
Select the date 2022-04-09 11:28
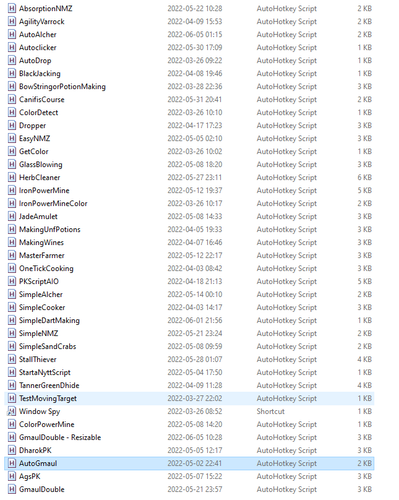pos(195,385)
